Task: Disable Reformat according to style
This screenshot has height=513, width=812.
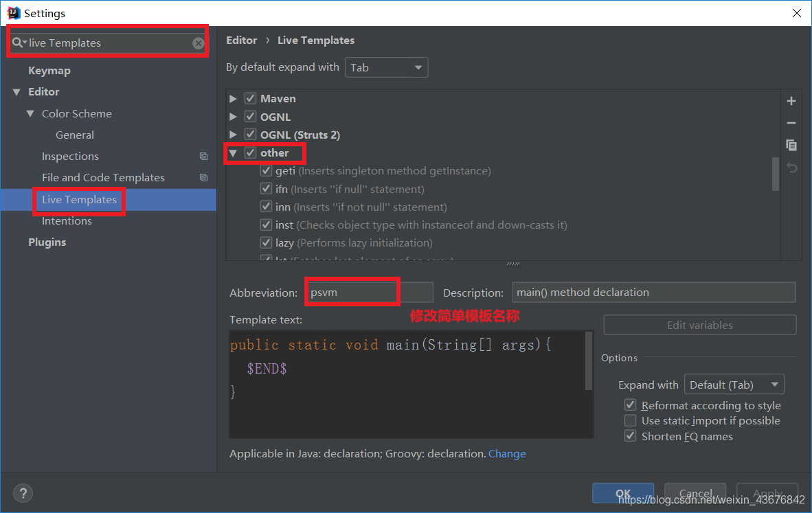Action: [x=630, y=404]
